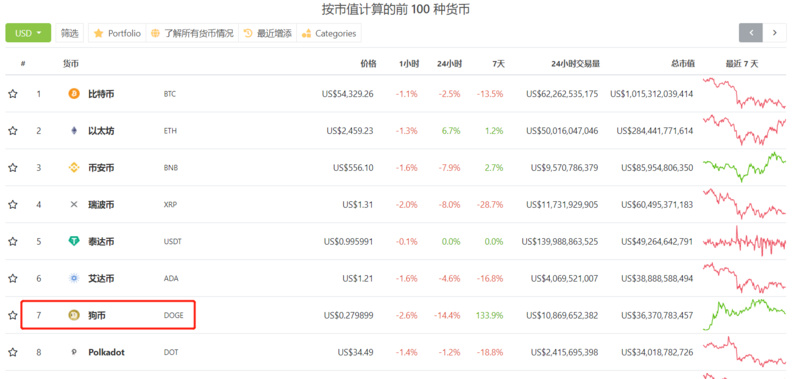Image resolution: width=800 pixels, height=379 pixels.
Task: Favorite star for 艾达币 row
Action: point(13,279)
